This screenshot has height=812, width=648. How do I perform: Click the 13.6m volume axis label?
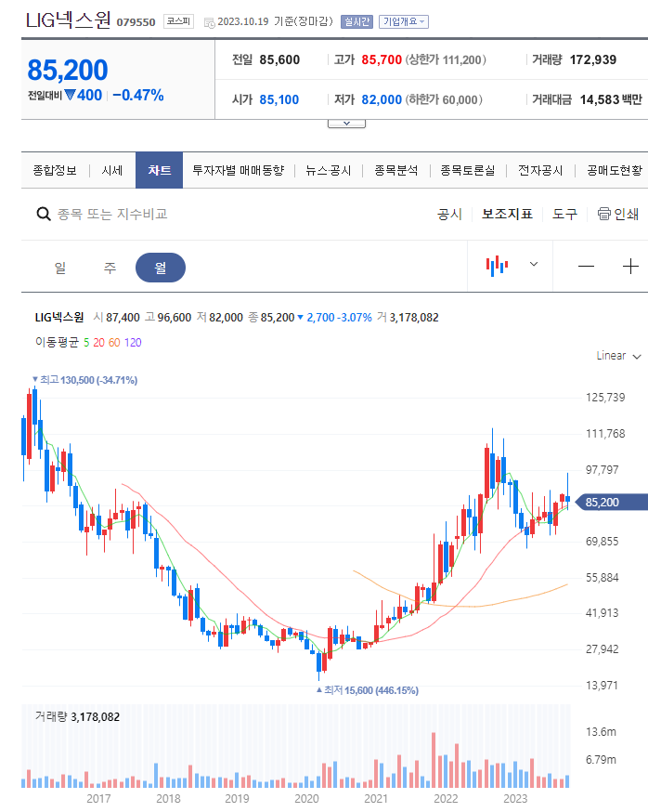click(x=601, y=732)
